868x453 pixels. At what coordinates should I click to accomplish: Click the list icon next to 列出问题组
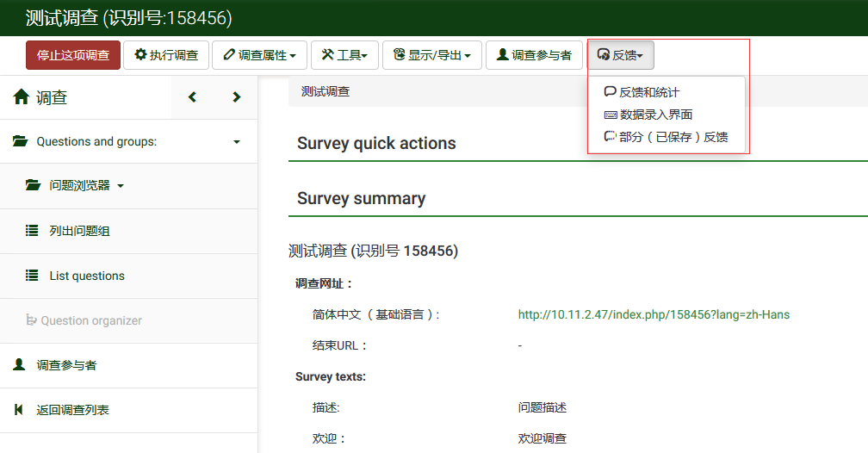tap(32, 231)
